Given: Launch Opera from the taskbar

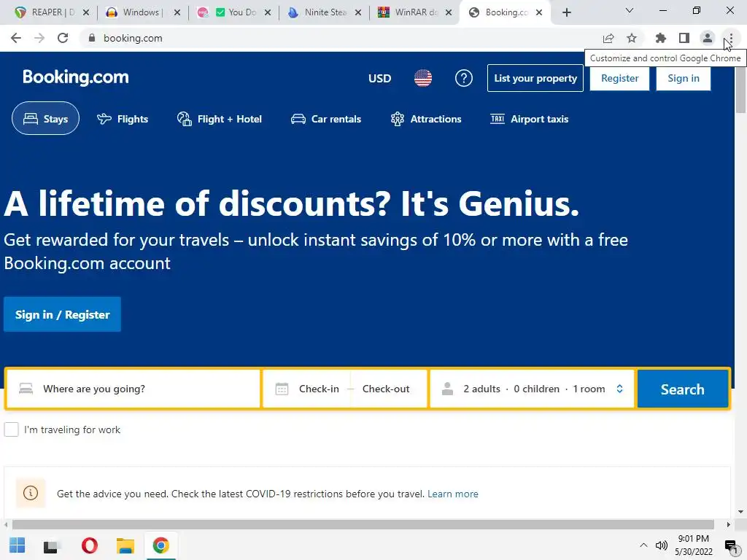Looking at the screenshot, I should [x=89, y=545].
